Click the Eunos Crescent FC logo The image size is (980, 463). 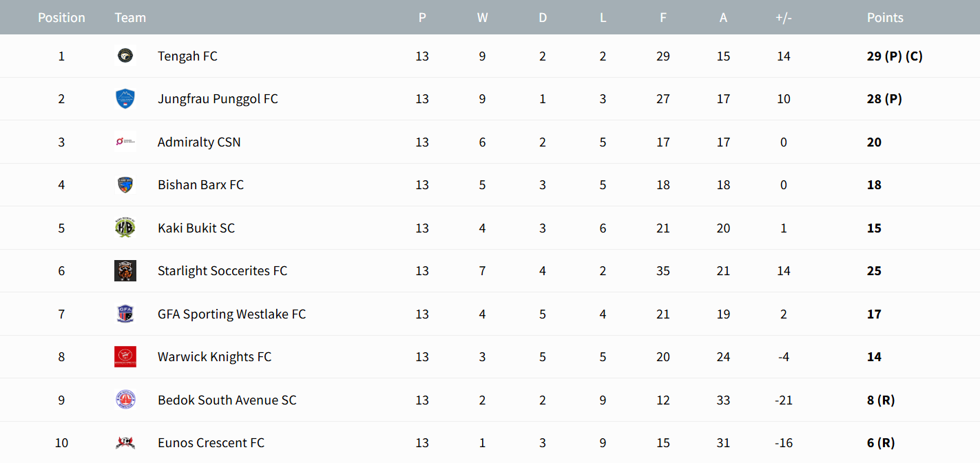tap(125, 443)
